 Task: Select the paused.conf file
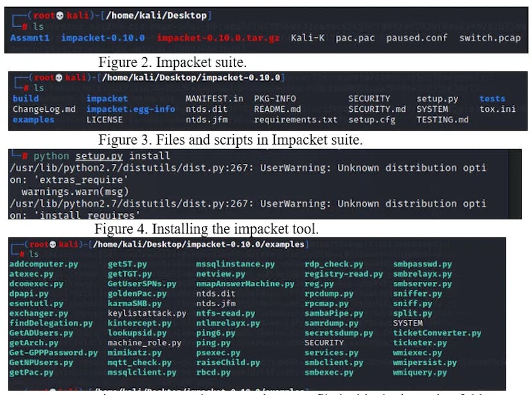click(x=416, y=38)
